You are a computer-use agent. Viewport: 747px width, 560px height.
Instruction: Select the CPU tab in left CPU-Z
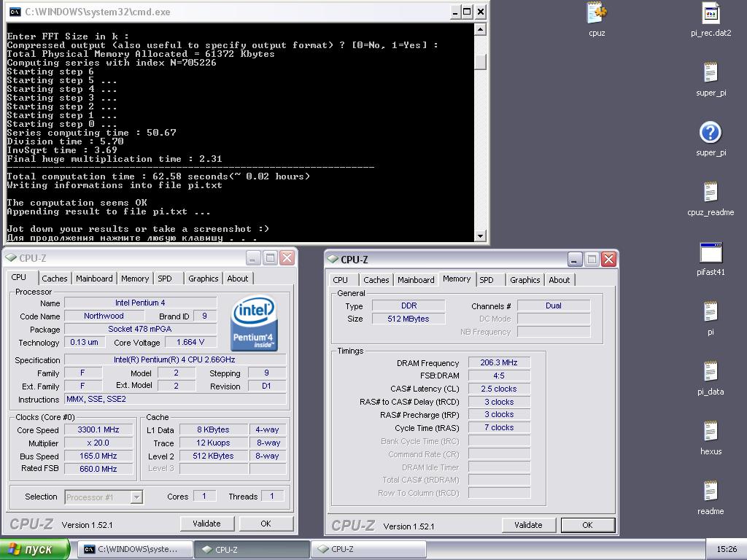pos(18,277)
